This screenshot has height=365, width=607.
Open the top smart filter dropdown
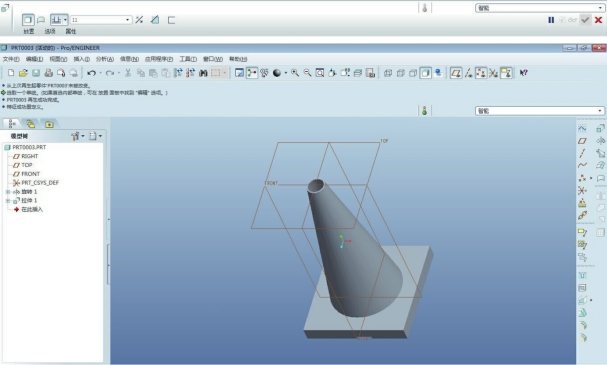point(540,8)
